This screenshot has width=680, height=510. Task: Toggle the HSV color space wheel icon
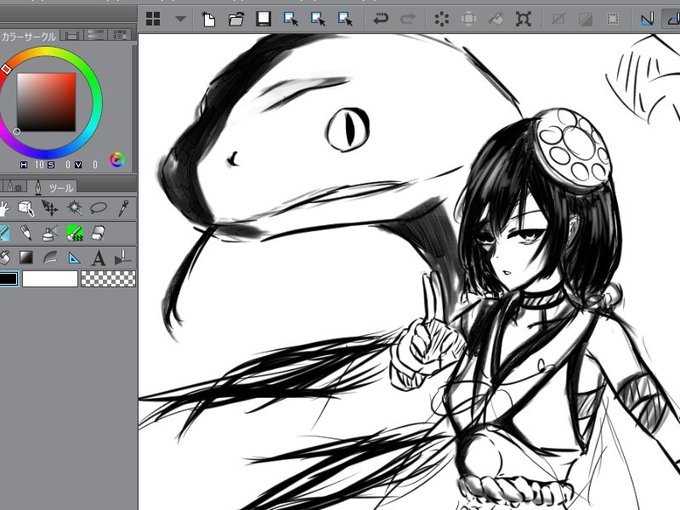(117, 160)
